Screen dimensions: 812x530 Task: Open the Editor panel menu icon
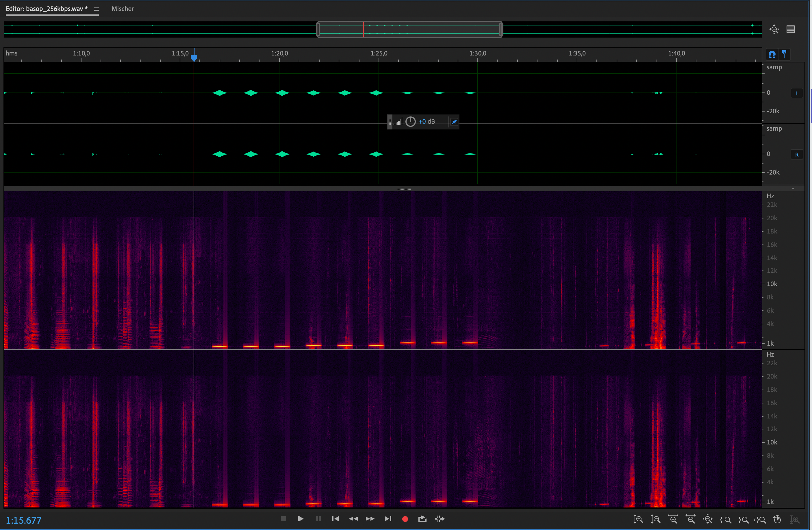point(97,9)
